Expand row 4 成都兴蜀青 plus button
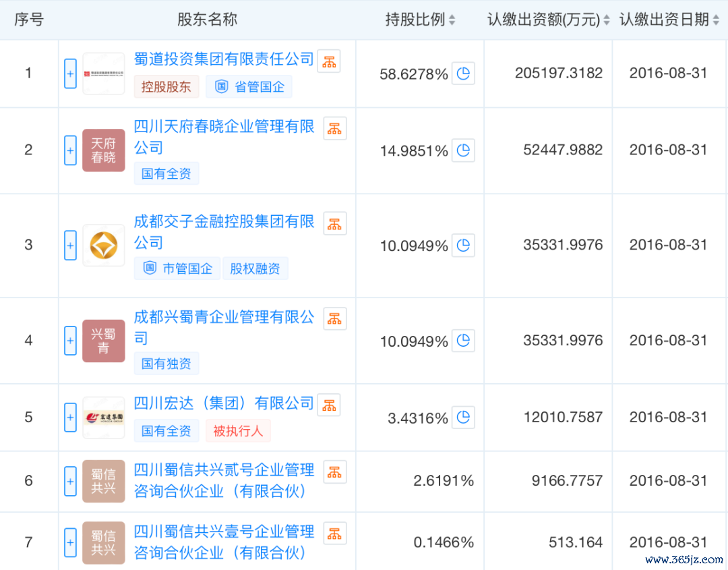This screenshot has height=570, width=728. [x=70, y=341]
